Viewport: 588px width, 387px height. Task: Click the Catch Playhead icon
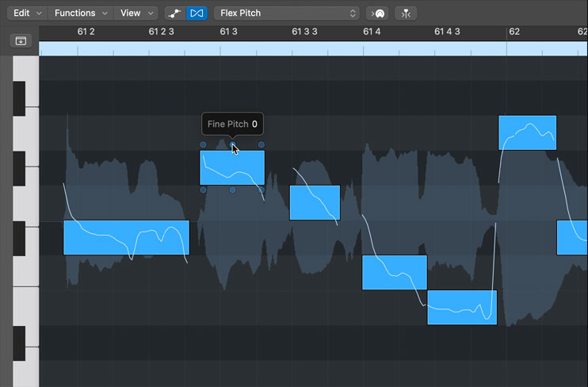tap(407, 13)
